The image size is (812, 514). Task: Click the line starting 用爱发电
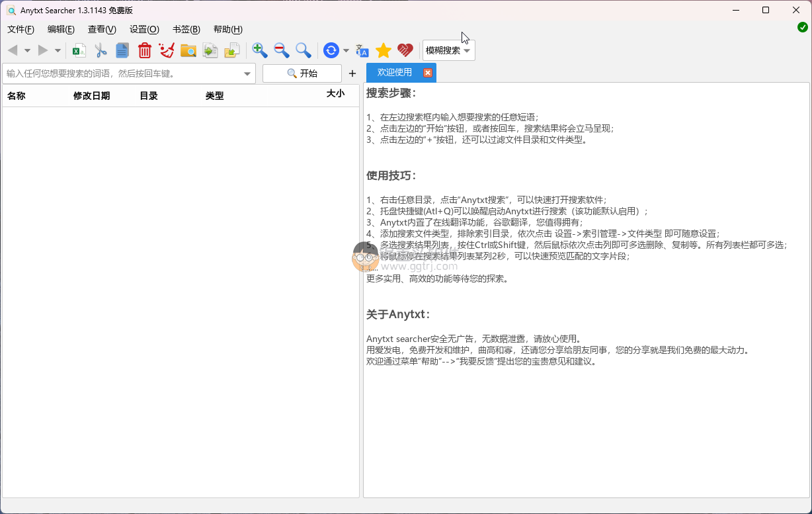(558, 350)
